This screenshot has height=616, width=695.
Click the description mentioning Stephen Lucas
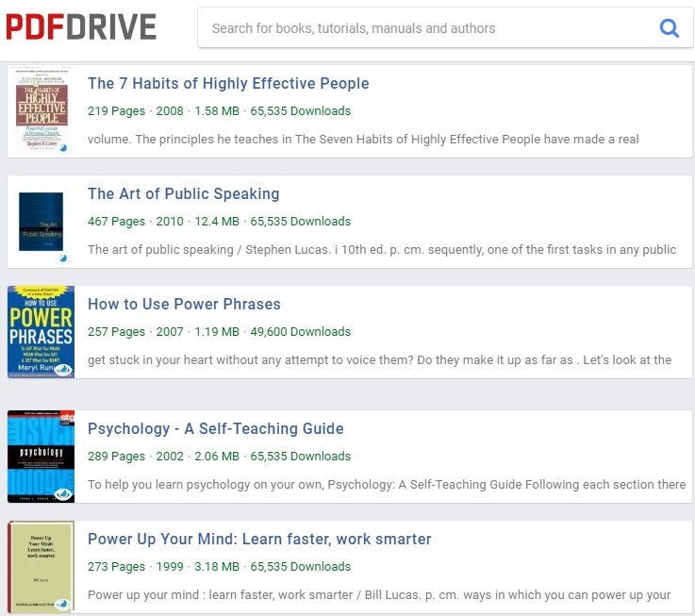point(382,250)
